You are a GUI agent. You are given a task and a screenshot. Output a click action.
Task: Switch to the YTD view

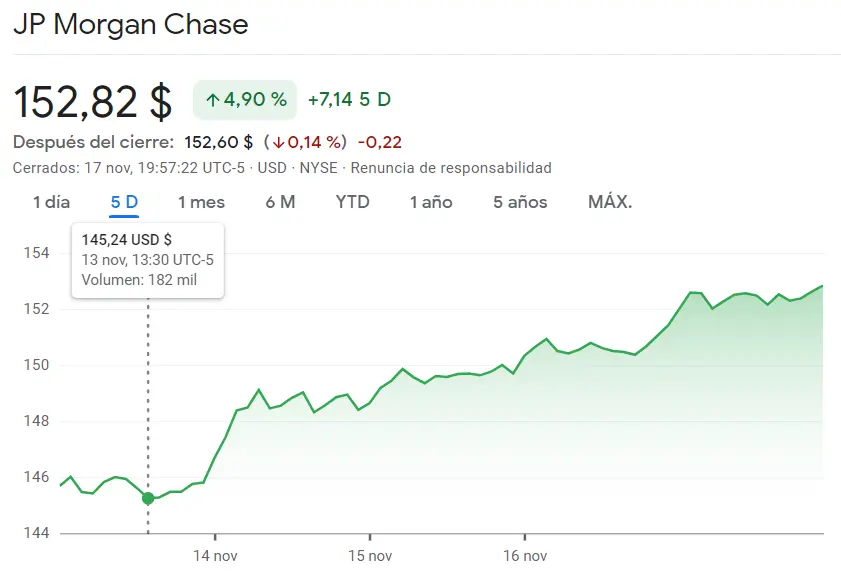tap(353, 202)
